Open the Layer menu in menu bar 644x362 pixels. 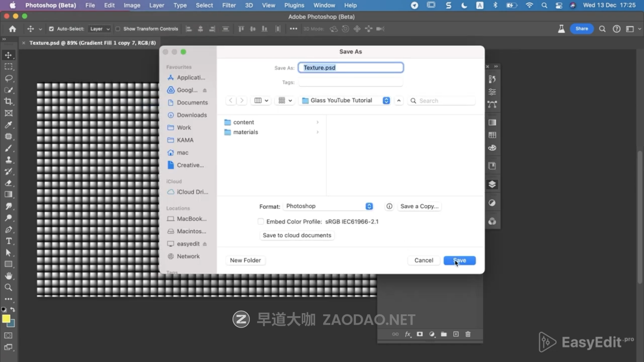[x=157, y=5]
